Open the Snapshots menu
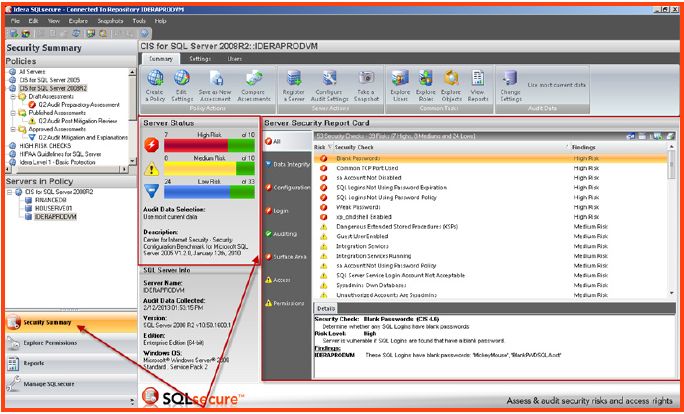This screenshot has width=684, height=414. pyautogui.click(x=110, y=21)
